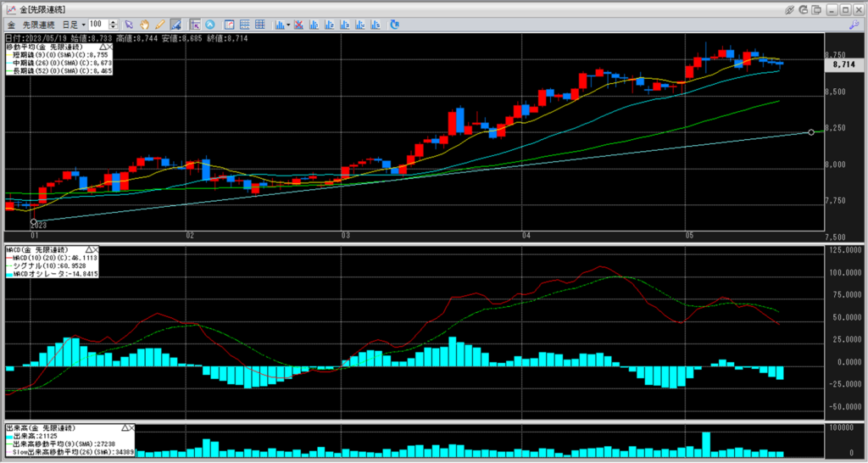Click the trend line right endpoint handle

pyautogui.click(x=811, y=132)
